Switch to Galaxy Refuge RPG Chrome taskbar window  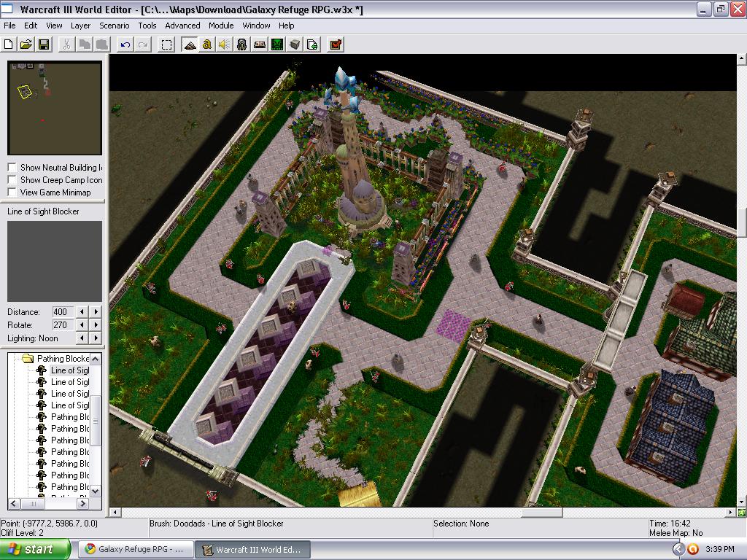click(135, 549)
